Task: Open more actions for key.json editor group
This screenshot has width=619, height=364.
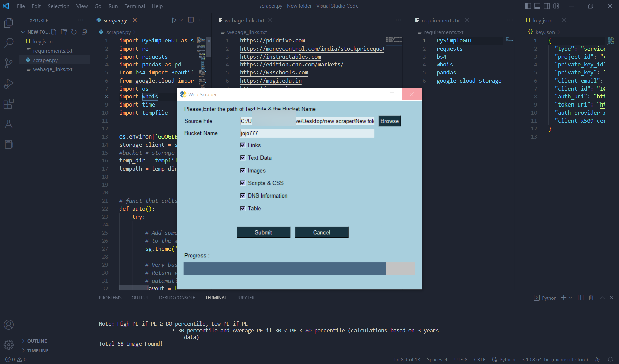Action: click(x=610, y=20)
